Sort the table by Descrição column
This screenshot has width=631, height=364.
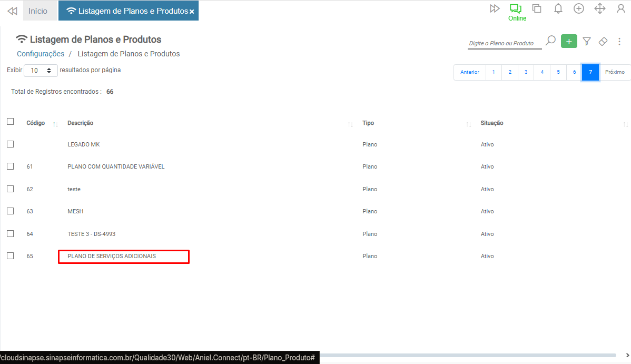[80, 123]
